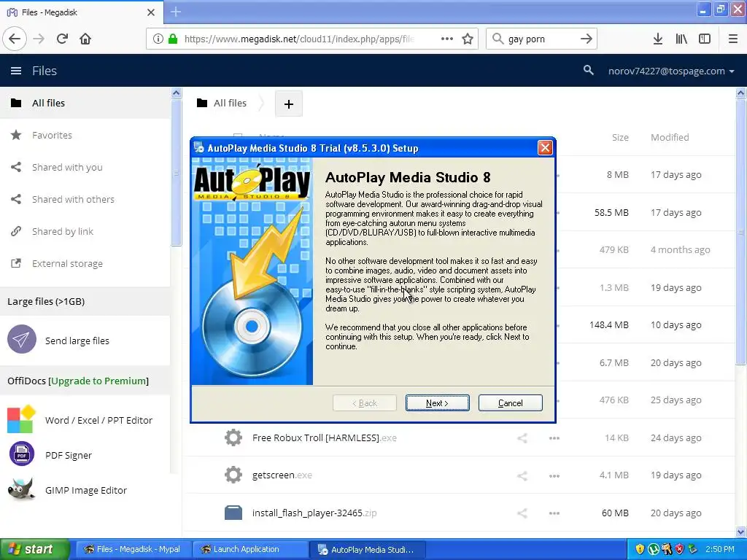This screenshot has width=747, height=560.
Task: Click the Megadisk search magnifier icon
Action: (x=589, y=71)
